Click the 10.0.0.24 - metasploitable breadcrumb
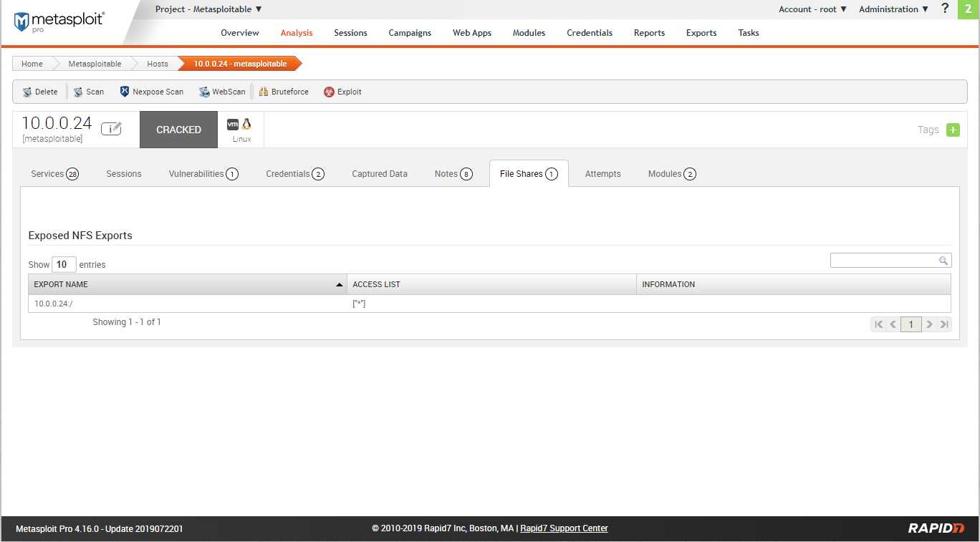 coord(240,64)
